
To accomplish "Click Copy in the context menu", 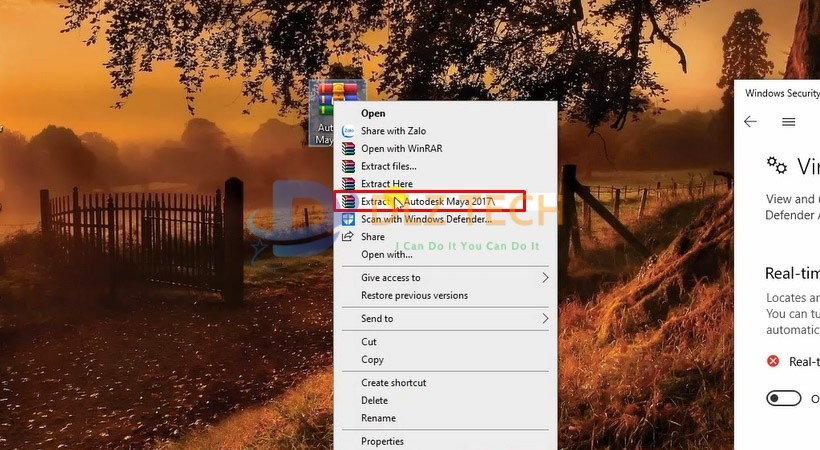I will [372, 360].
